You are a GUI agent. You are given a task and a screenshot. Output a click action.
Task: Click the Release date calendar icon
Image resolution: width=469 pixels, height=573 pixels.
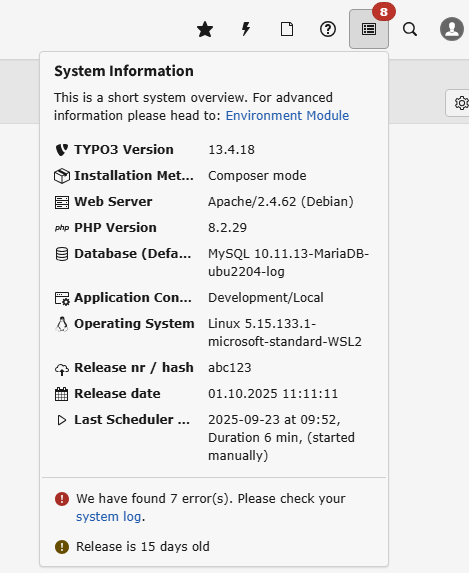61,394
